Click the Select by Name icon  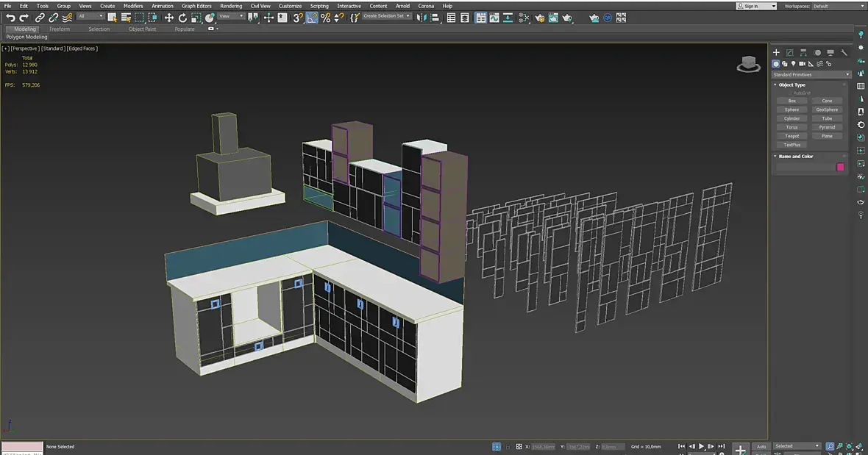click(x=125, y=17)
